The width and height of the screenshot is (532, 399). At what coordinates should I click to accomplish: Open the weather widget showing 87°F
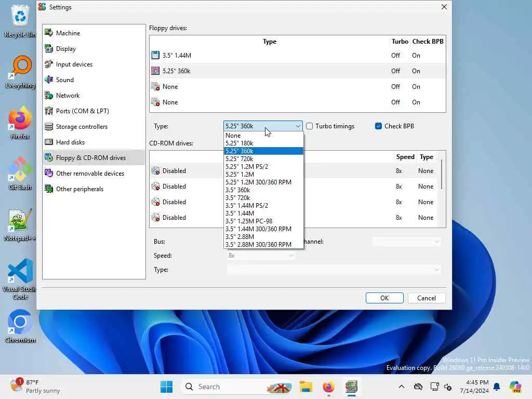35,387
